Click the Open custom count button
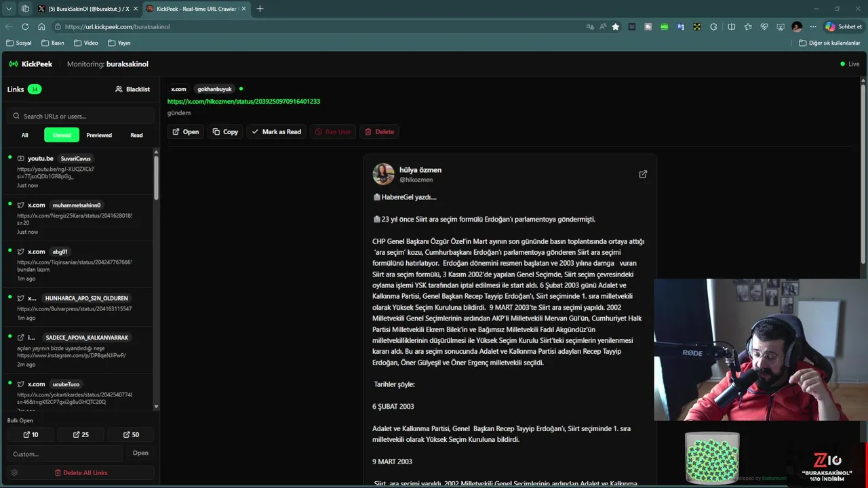Image resolution: width=868 pixels, height=488 pixels. (140, 453)
